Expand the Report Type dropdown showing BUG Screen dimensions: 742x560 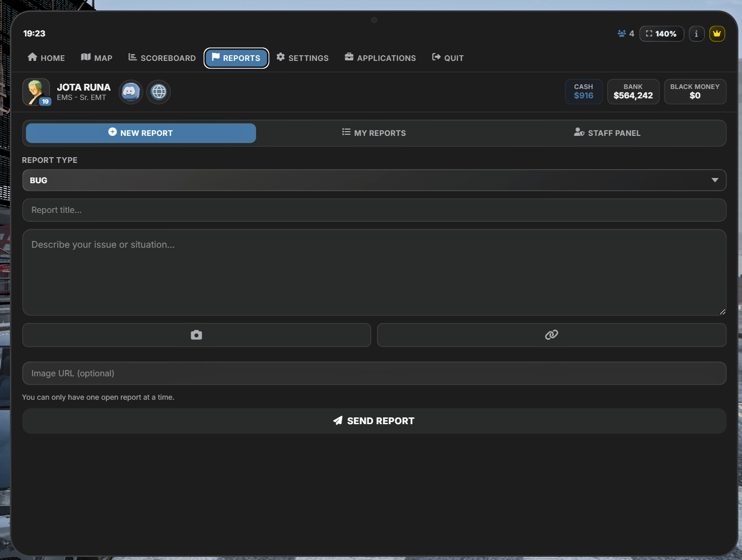click(374, 180)
